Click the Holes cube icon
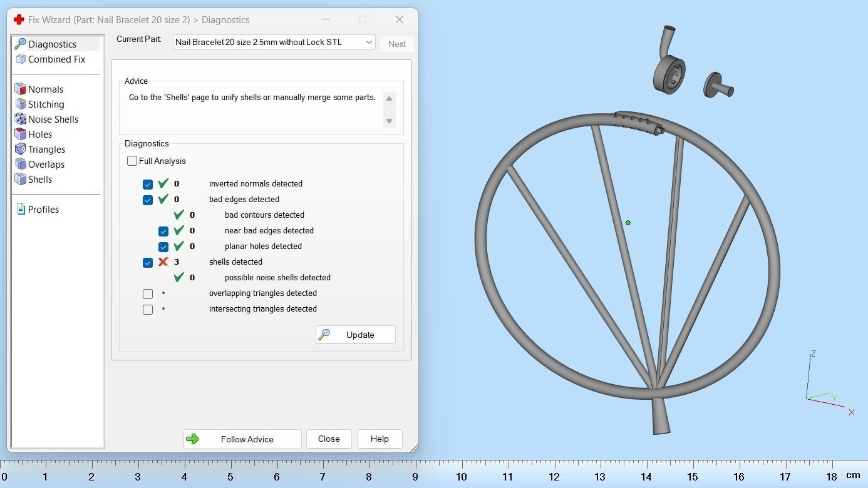This screenshot has width=868, height=488. point(20,134)
